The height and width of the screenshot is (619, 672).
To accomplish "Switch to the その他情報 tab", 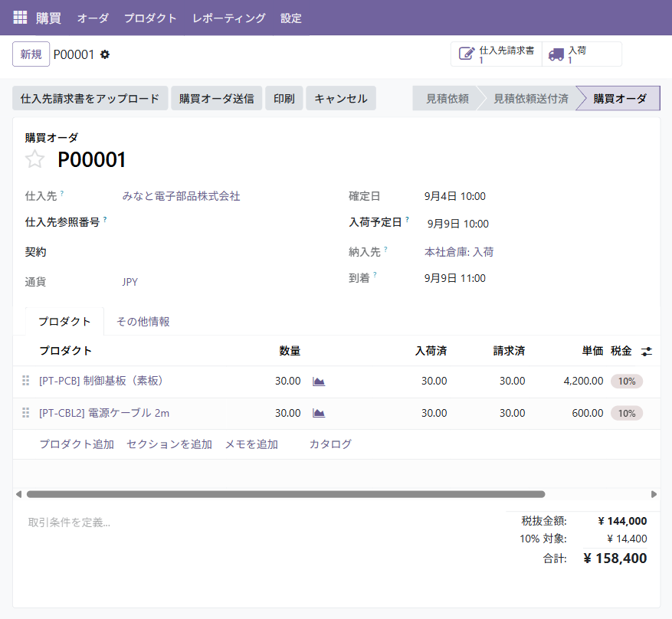I will point(143,321).
